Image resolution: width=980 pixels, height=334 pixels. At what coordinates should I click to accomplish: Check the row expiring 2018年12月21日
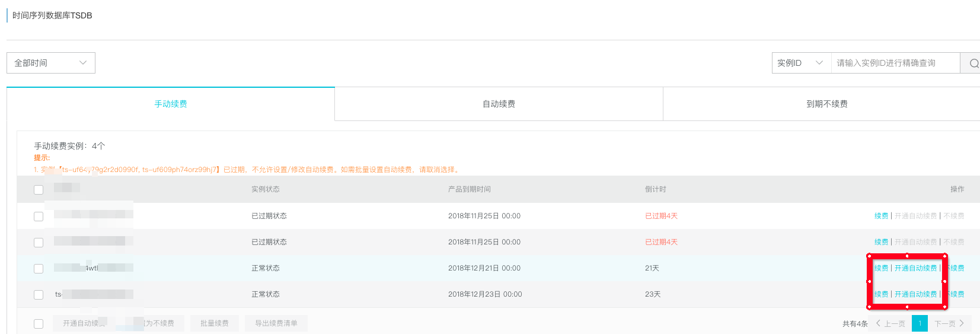pos(39,269)
